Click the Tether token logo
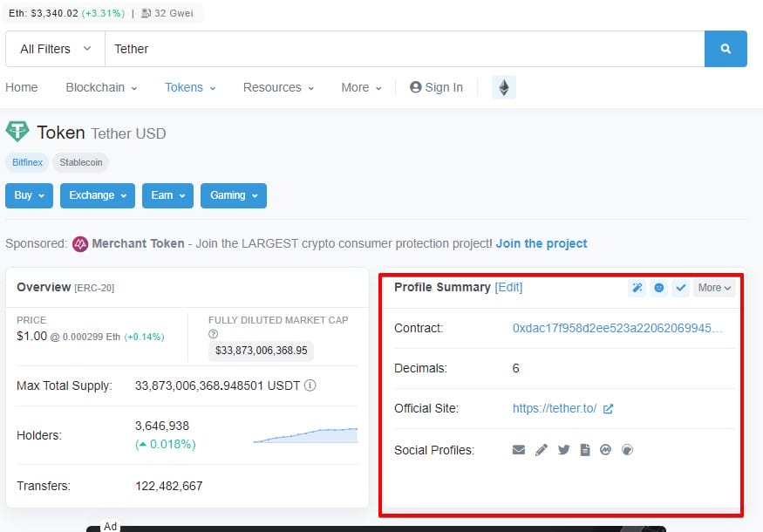763x532 pixels. pos(17,132)
